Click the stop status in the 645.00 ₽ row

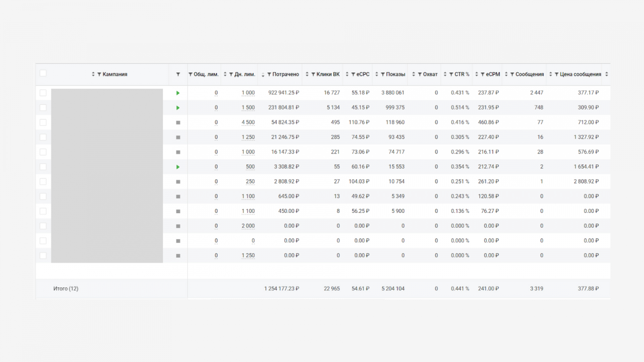[x=178, y=197]
